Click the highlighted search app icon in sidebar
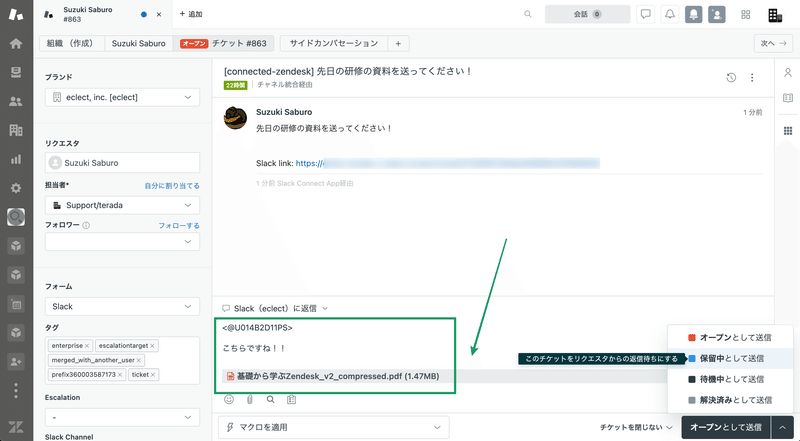800x441 pixels. pyautogui.click(x=16, y=217)
